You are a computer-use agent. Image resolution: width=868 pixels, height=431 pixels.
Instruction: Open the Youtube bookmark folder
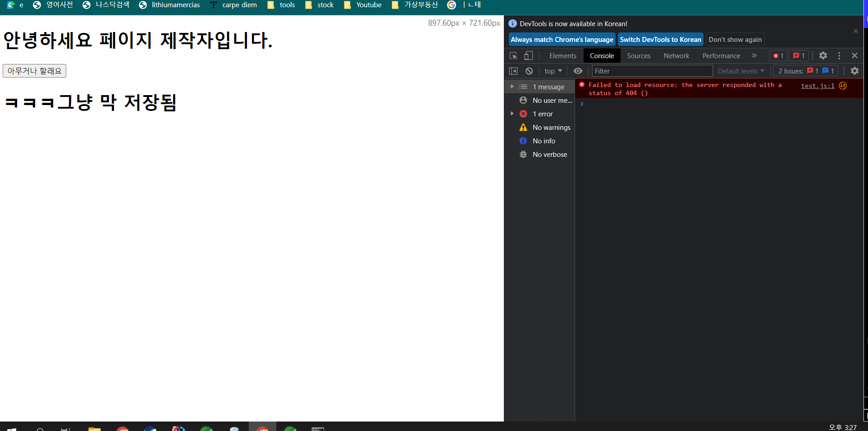(362, 5)
